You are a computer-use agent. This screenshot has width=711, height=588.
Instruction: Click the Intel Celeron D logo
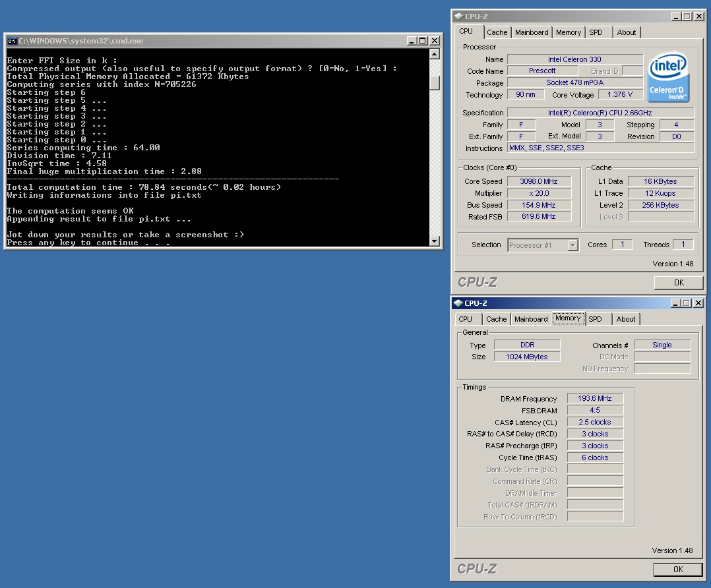(668, 76)
